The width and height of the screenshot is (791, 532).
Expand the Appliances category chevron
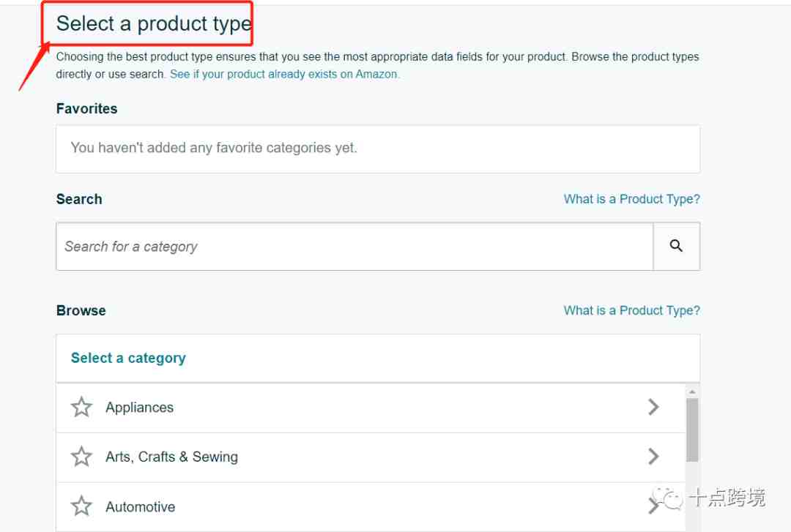click(653, 407)
